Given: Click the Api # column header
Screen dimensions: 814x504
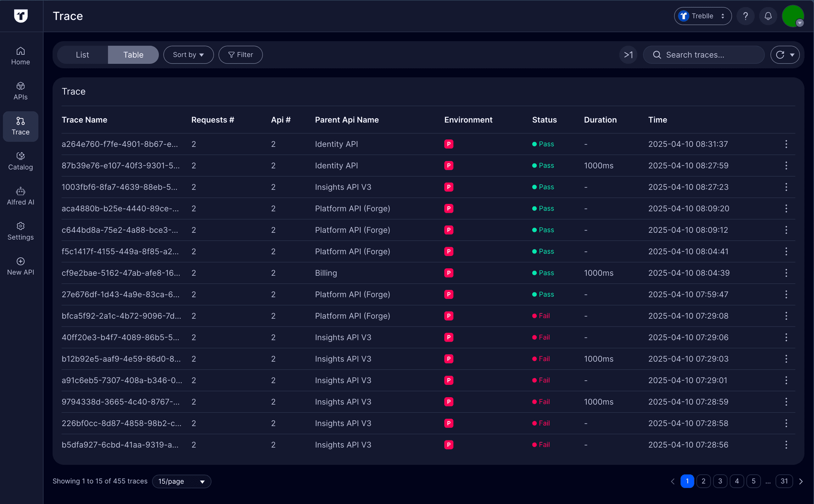Looking at the screenshot, I should [281, 120].
